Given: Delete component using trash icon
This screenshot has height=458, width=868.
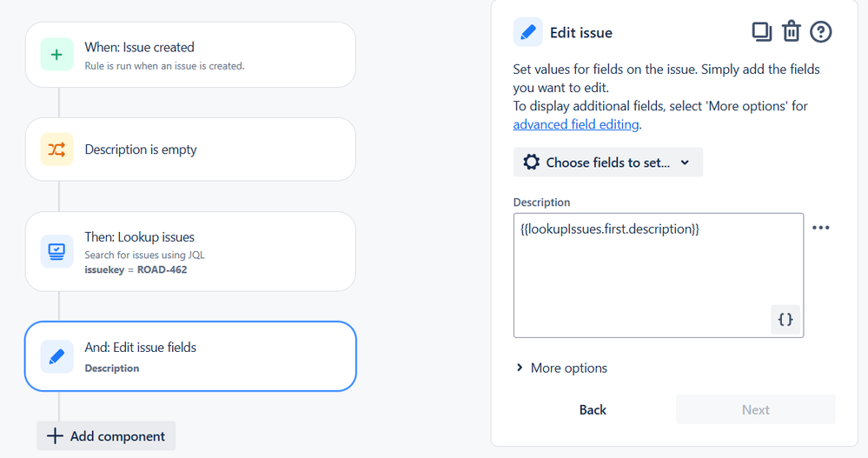Looking at the screenshot, I should coord(791,31).
